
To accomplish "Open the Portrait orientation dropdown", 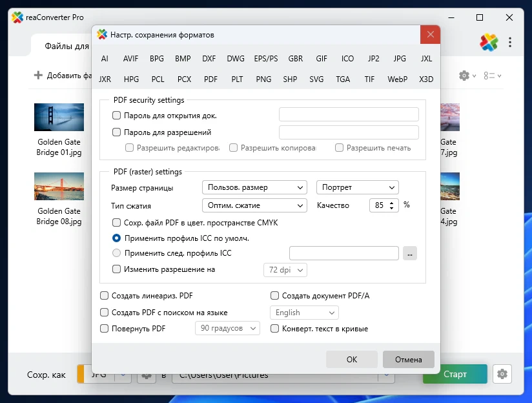I will tap(357, 187).
